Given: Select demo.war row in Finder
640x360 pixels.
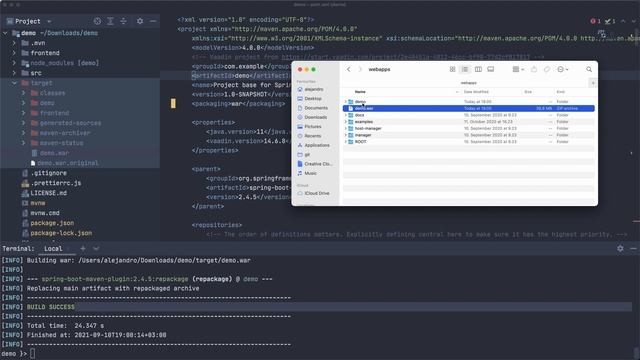Looking at the screenshot, I should coord(469,109).
